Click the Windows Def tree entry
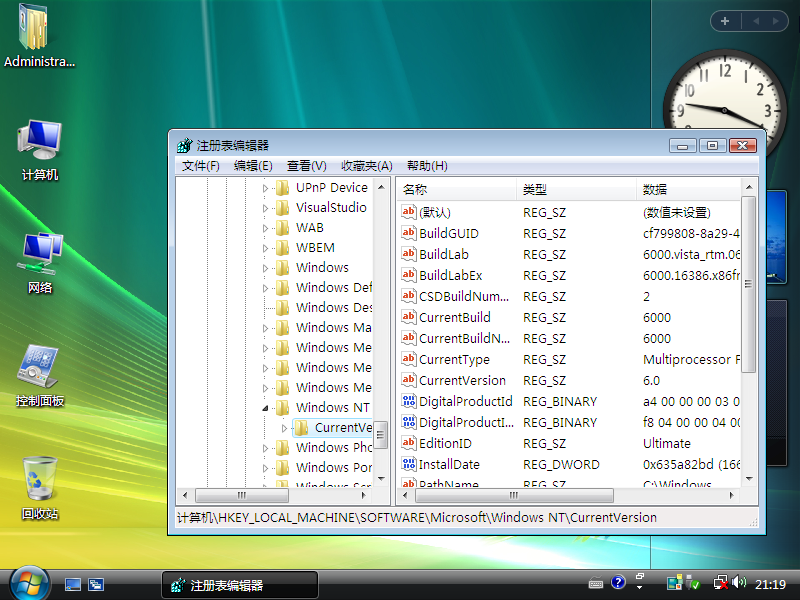 [x=334, y=288]
